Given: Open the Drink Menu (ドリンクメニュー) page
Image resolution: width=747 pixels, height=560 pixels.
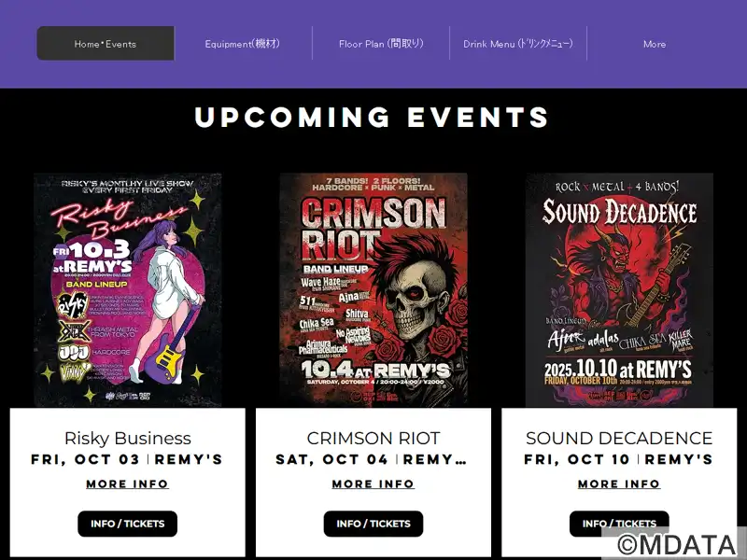Looking at the screenshot, I should coord(518,43).
